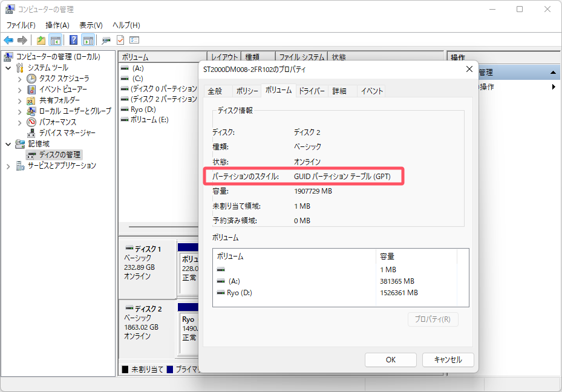The image size is (562, 392).
Task: Expand the 共有フォルダー tree node
Action: (x=20, y=100)
